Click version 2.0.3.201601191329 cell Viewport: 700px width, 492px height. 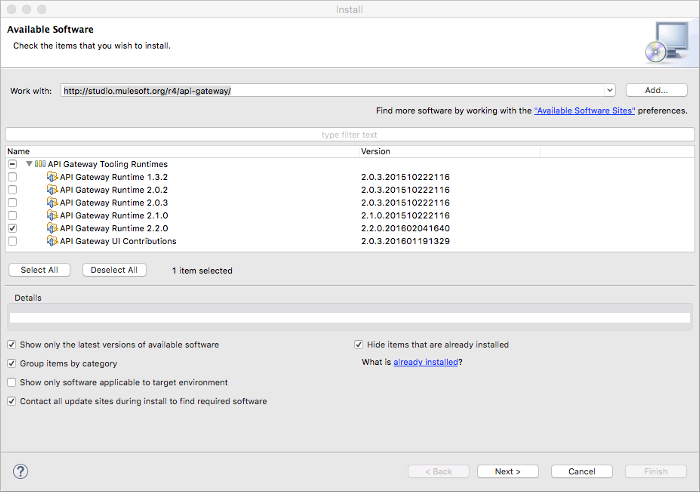(405, 241)
